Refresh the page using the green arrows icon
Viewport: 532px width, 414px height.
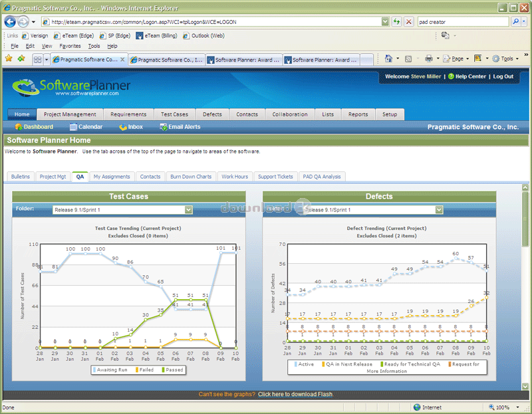396,22
